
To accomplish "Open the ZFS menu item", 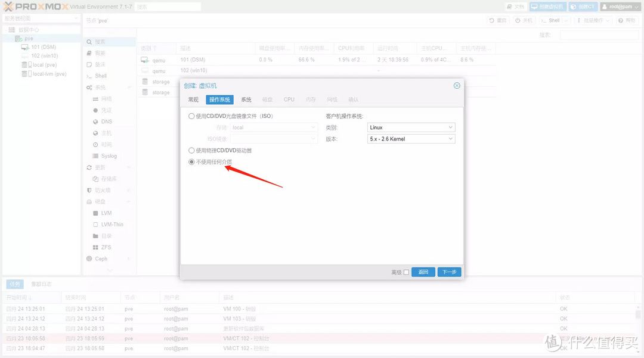I will click(x=109, y=247).
